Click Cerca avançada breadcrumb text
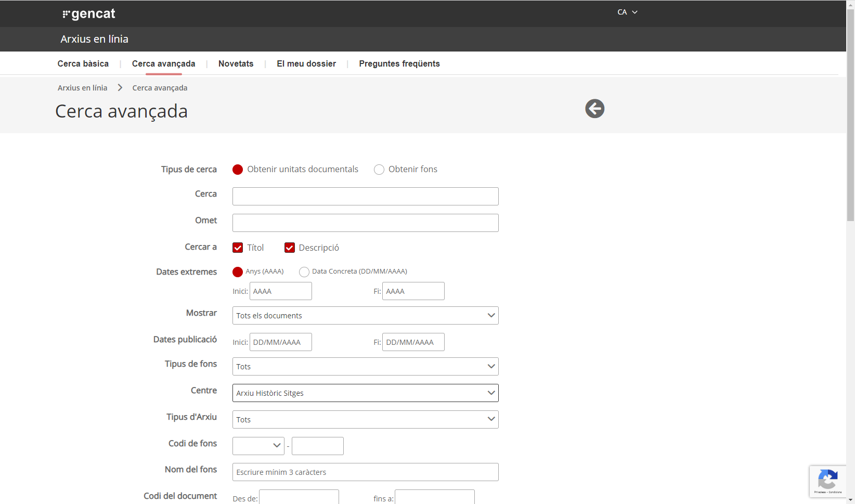 coord(160,88)
